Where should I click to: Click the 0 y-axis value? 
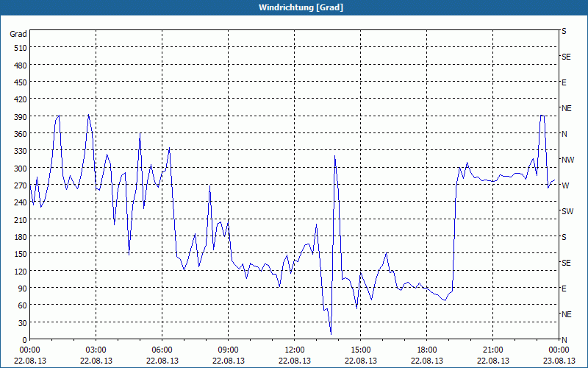tap(24, 340)
